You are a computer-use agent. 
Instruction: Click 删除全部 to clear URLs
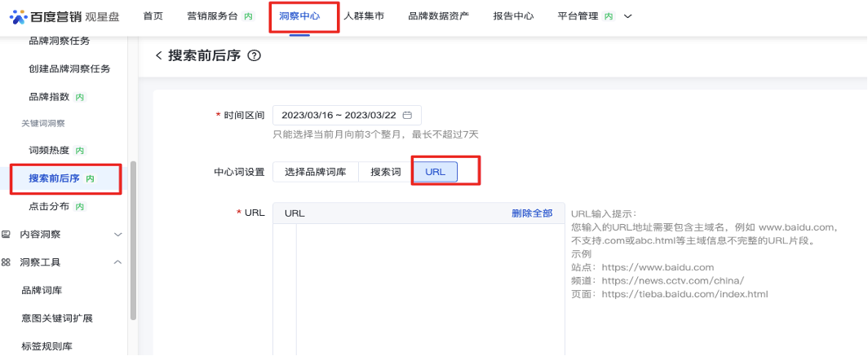pyautogui.click(x=532, y=213)
